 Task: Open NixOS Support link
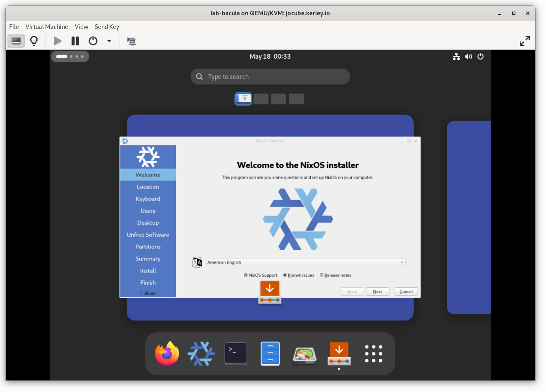(x=261, y=275)
